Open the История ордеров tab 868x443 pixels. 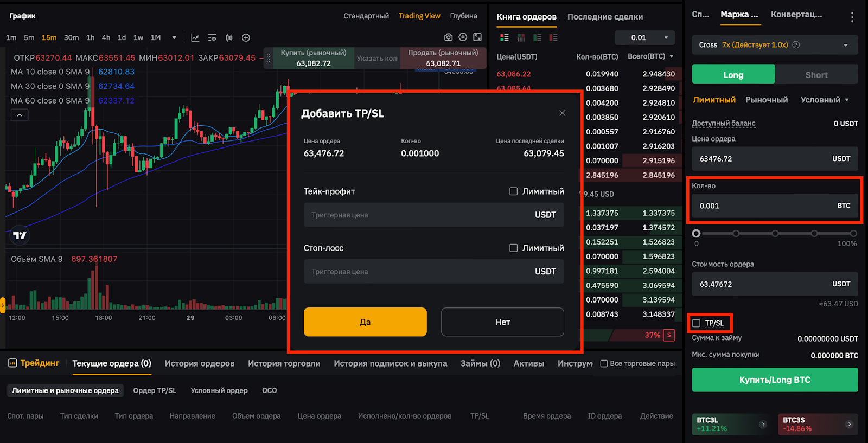200,363
